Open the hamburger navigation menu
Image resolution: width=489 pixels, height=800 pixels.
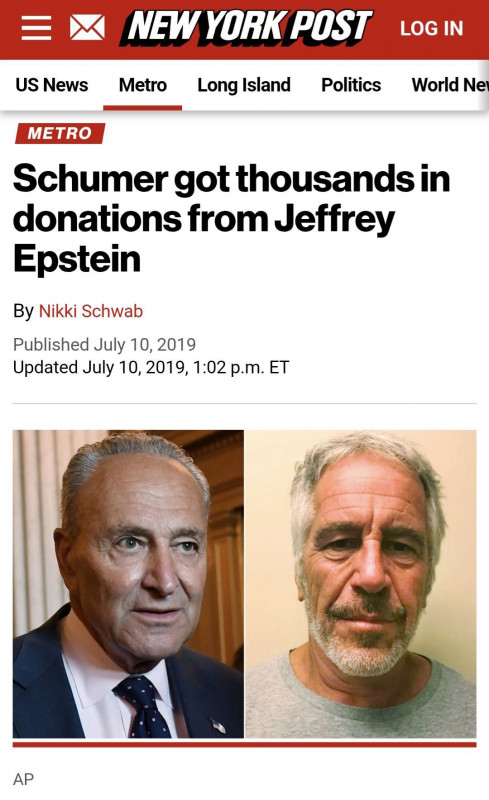(x=36, y=28)
